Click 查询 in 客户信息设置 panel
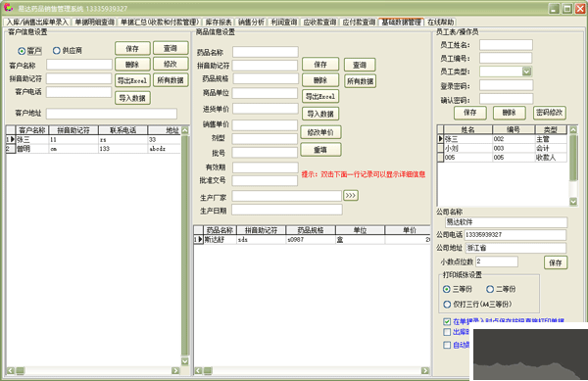This screenshot has height=381, width=588. tap(171, 48)
